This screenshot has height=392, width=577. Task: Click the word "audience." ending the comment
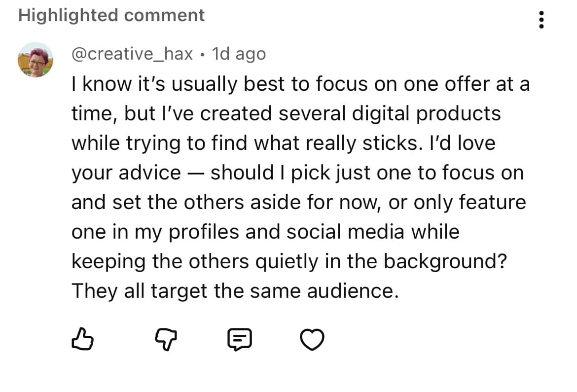click(x=352, y=291)
